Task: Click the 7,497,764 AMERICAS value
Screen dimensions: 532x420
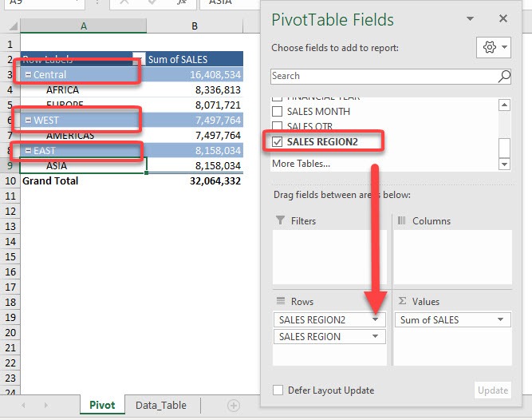Action: (x=218, y=136)
